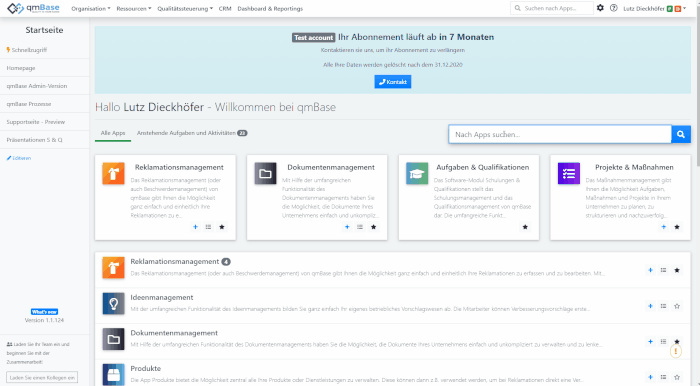Expand the Organisation menu

click(x=91, y=8)
